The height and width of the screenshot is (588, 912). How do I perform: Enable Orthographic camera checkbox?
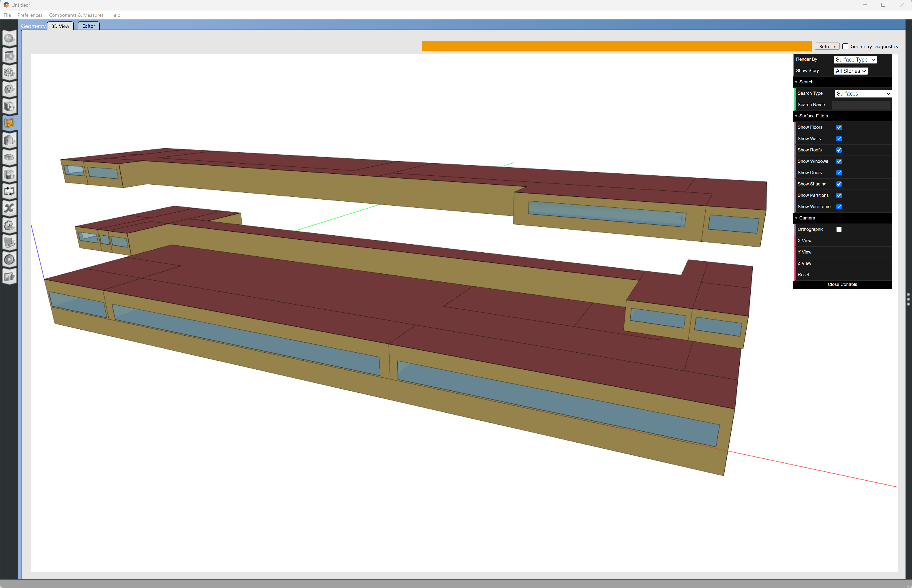[x=839, y=229]
